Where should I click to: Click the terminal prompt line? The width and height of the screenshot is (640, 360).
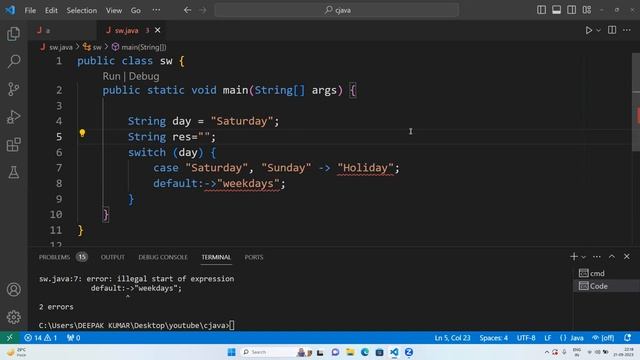pos(137,325)
